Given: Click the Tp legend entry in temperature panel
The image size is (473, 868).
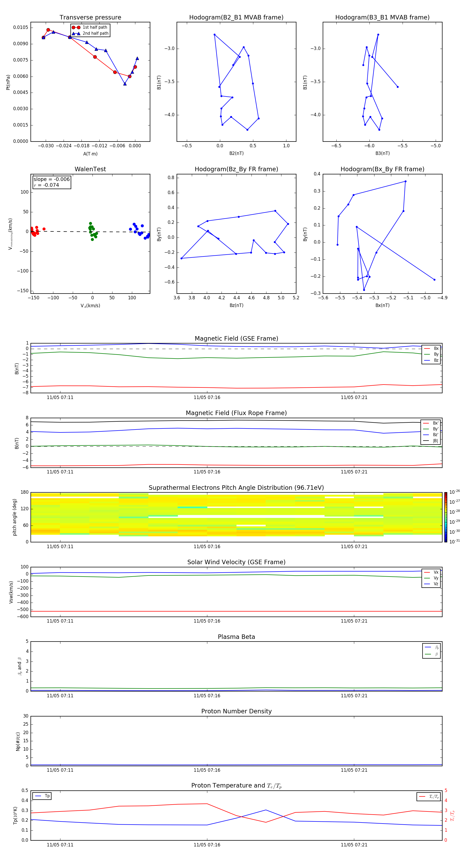Looking at the screenshot, I should tap(42, 796).
